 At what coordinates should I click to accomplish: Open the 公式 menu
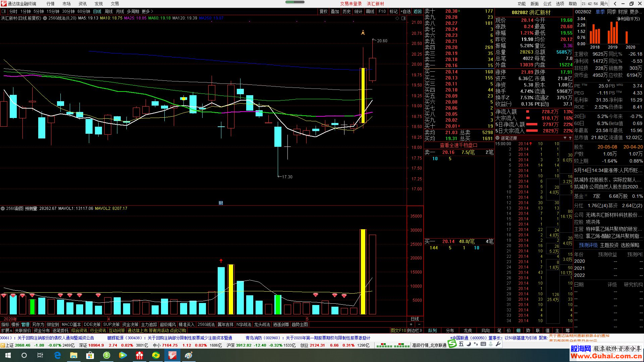point(547,4)
